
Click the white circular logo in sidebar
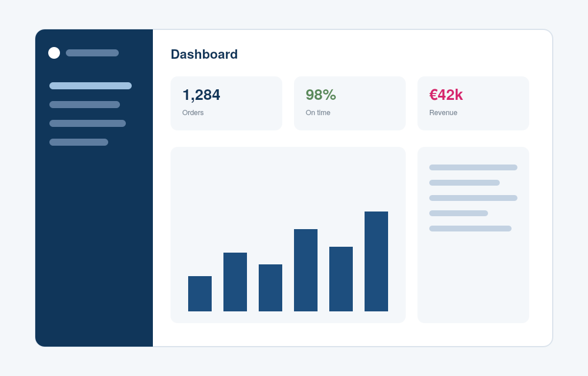54,53
